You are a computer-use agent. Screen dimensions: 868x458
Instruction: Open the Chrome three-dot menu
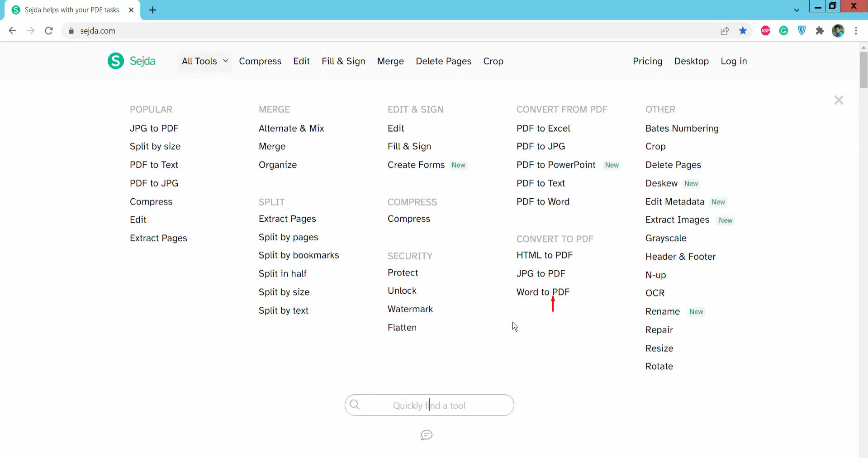click(856, 31)
